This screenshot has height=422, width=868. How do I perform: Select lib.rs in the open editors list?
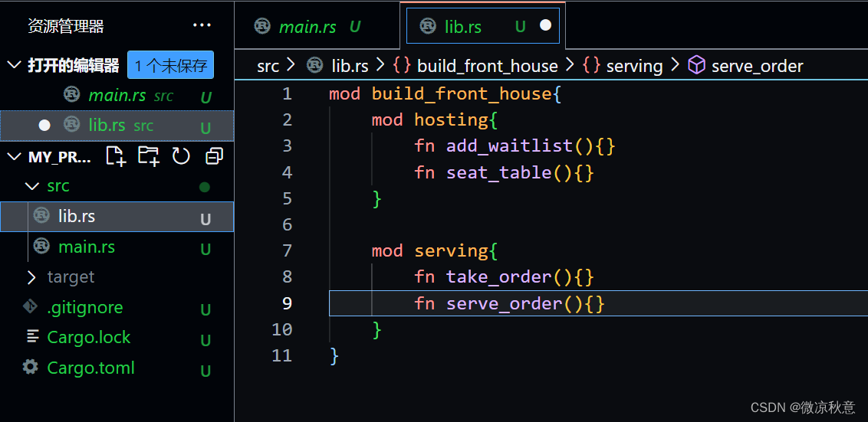coord(117,126)
